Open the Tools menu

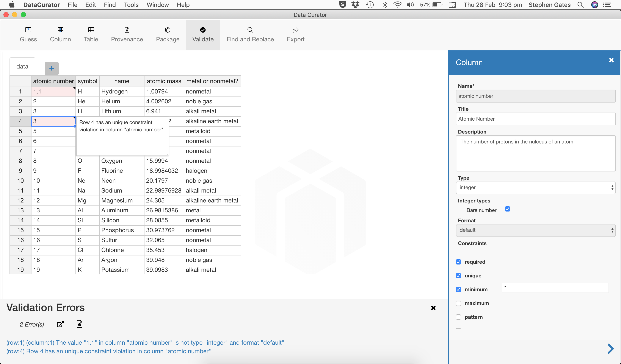point(131,5)
